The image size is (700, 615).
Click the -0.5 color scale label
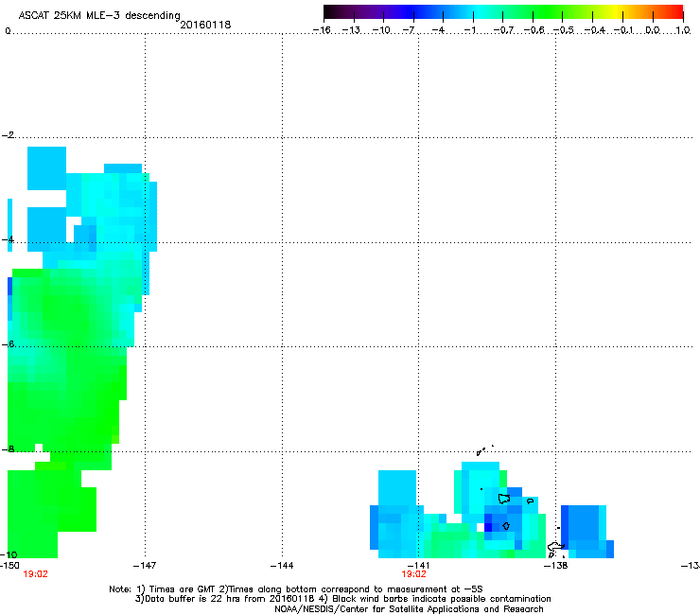(564, 30)
